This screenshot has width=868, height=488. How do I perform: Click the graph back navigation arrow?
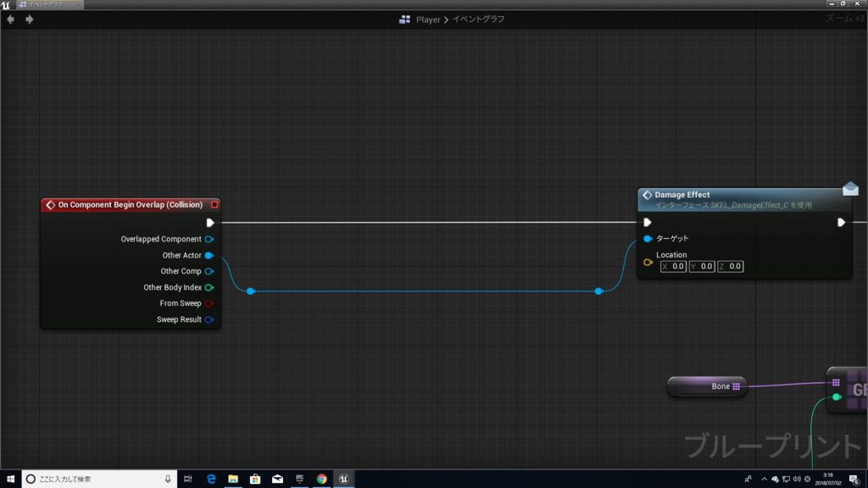pyautogui.click(x=10, y=19)
